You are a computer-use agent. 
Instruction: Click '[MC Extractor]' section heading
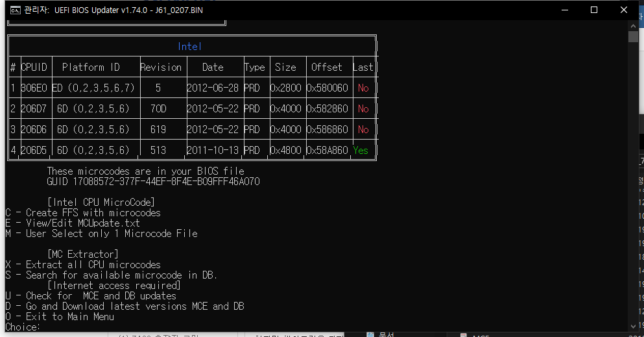pyautogui.click(x=83, y=255)
